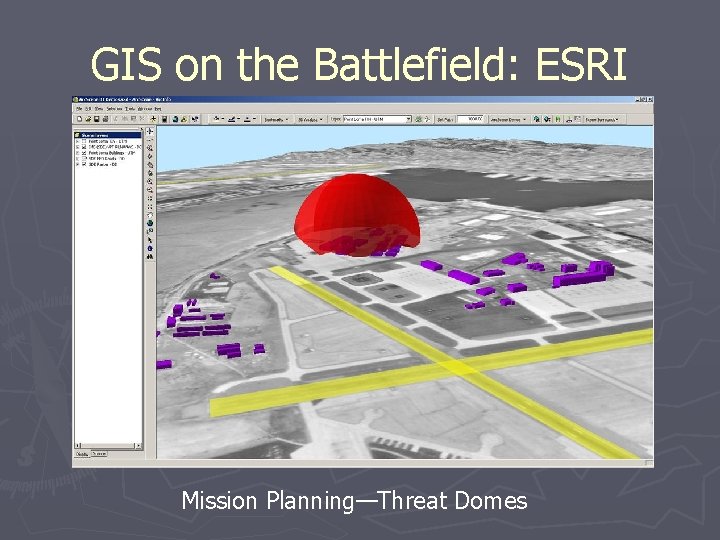Open the 3D Analyst dropdown menu
Screen dimensions: 720x540
pyautogui.click(x=310, y=119)
